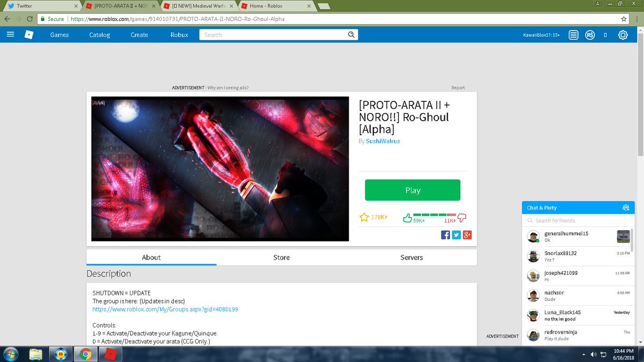This screenshot has height=362, width=644.
Task: Switch to Home - Roblox browser tab
Action: [x=277, y=6]
